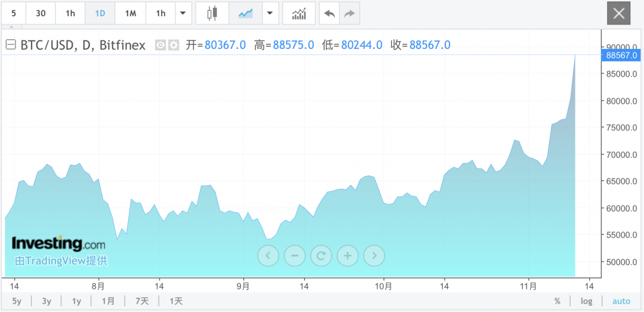
Task: Zoom out with the minus button
Action: 295,256
